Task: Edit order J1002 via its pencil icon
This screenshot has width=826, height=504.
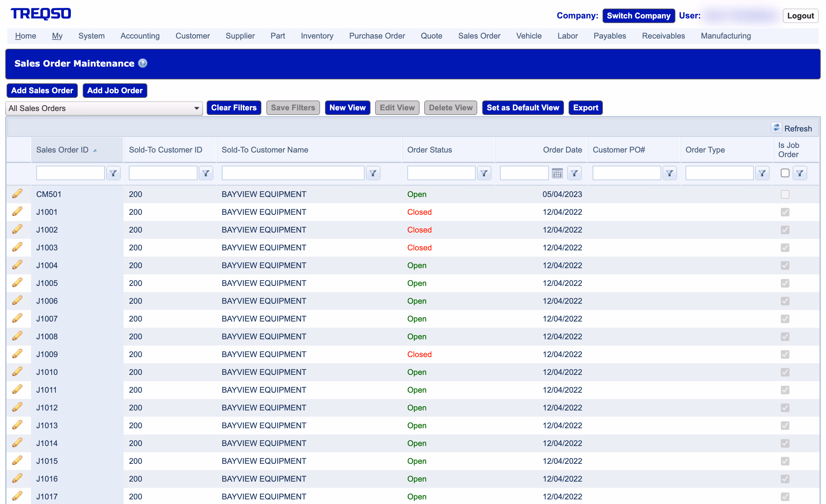Action: pyautogui.click(x=17, y=229)
